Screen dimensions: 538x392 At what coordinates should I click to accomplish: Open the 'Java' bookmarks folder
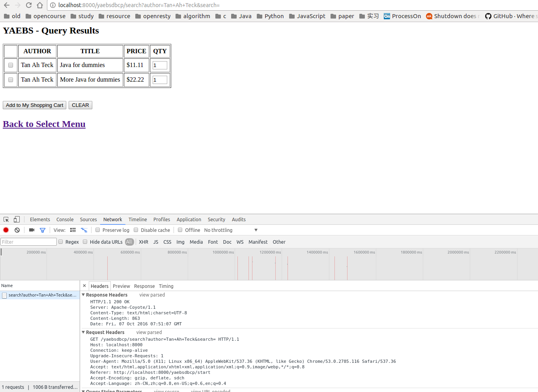click(241, 16)
